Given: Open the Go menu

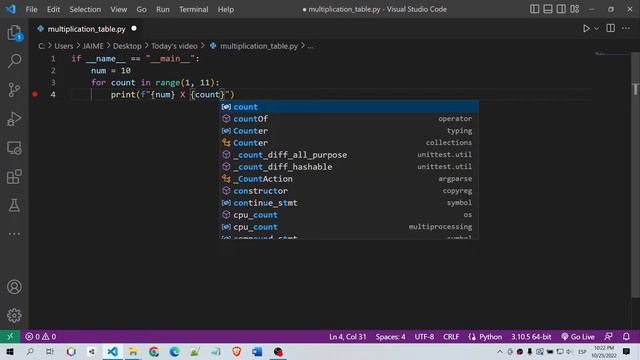Looking at the screenshot, I should tap(141, 9).
